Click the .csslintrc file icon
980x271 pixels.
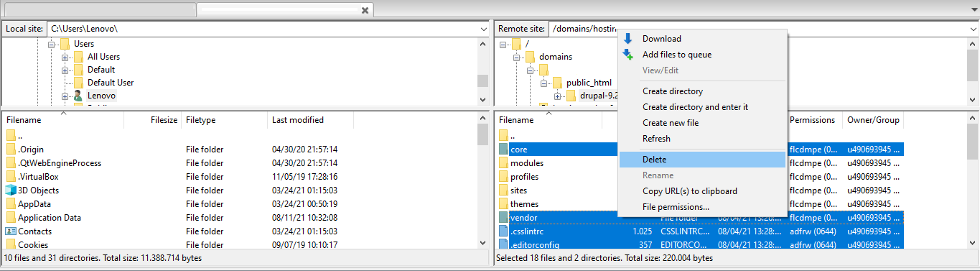(x=503, y=231)
